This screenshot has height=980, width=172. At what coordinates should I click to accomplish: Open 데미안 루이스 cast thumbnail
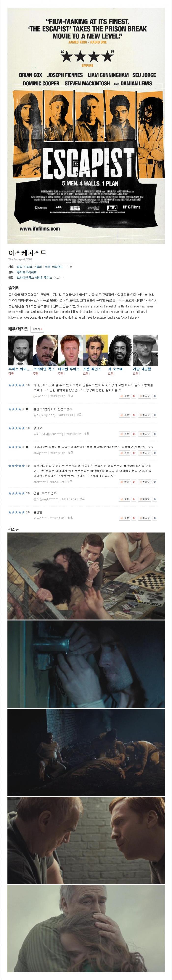coord(70,350)
